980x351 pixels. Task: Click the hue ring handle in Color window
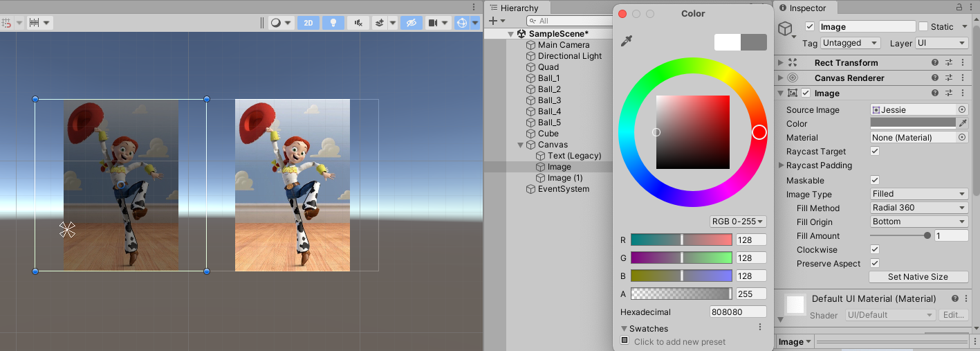point(759,132)
